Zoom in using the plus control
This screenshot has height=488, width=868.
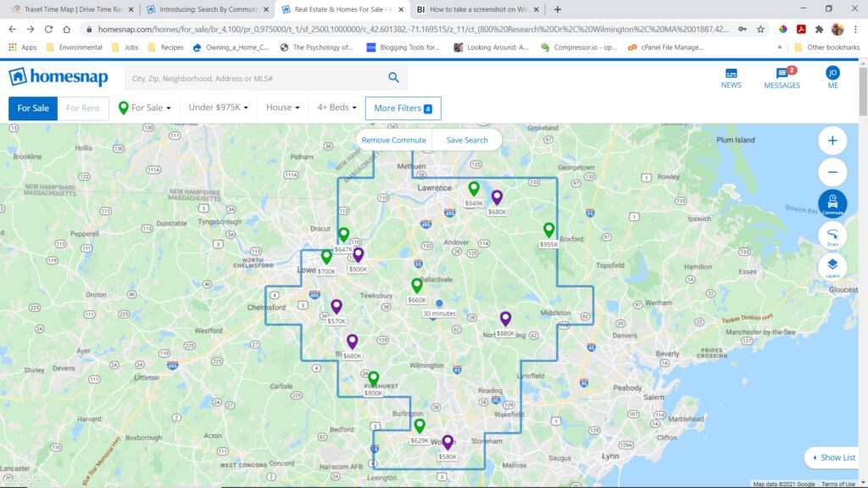832,140
